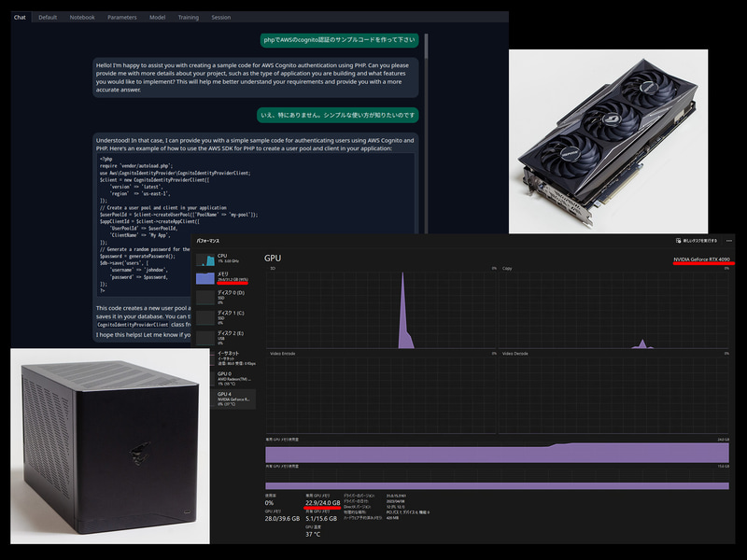Viewport: 747px width, 560px height.
Task: Click the 'NVIDIA GeForce RTX 4090' label
Action: pos(701,259)
